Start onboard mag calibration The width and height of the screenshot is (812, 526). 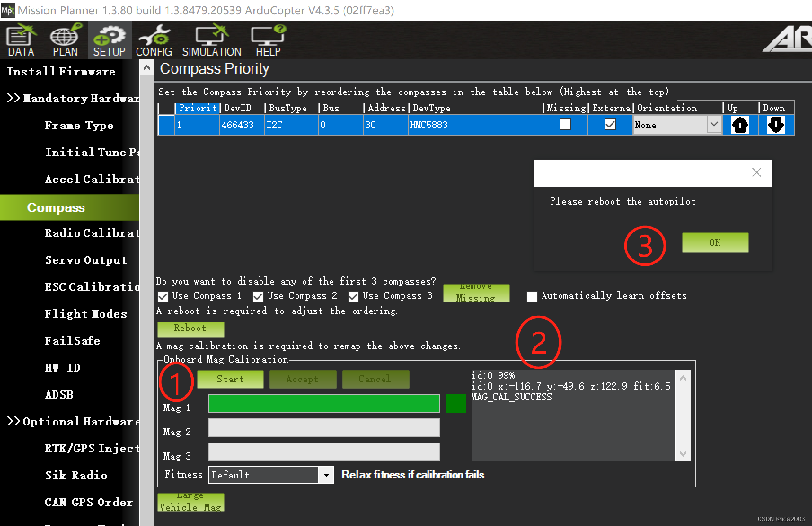230,379
